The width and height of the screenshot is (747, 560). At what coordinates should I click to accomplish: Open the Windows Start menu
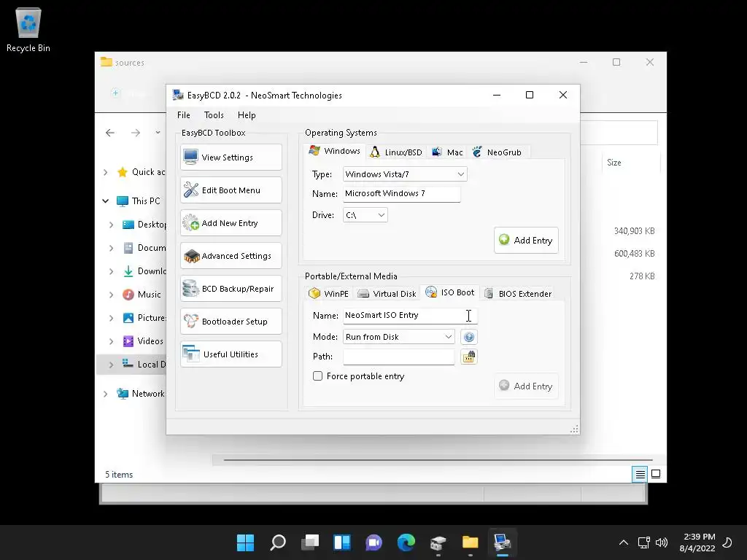coord(245,542)
